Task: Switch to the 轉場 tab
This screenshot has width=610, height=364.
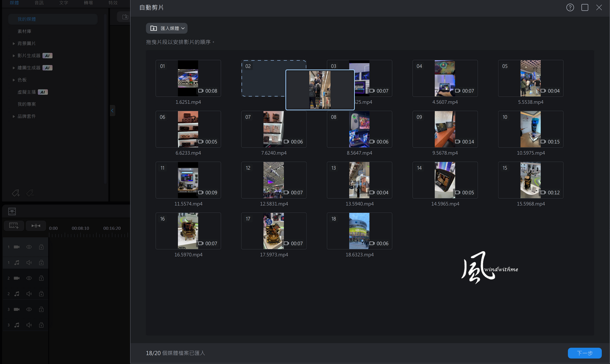Action: coord(88,3)
